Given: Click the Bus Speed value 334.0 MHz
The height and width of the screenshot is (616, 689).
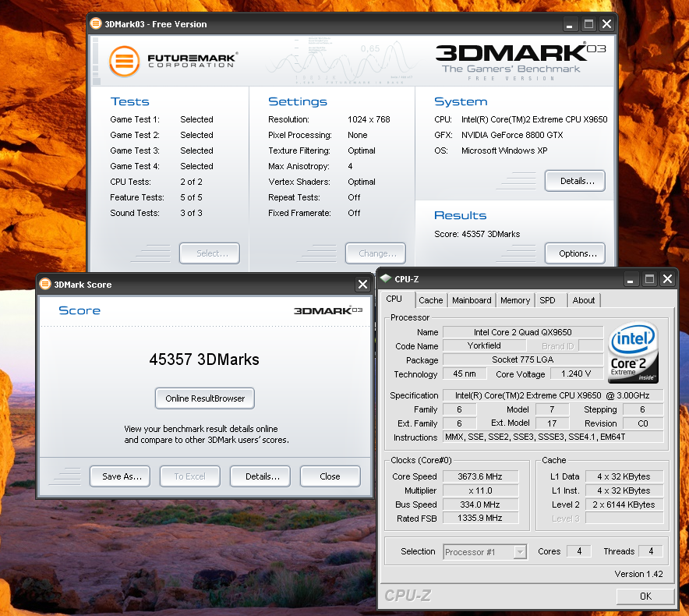Looking at the screenshot, I should [x=480, y=504].
